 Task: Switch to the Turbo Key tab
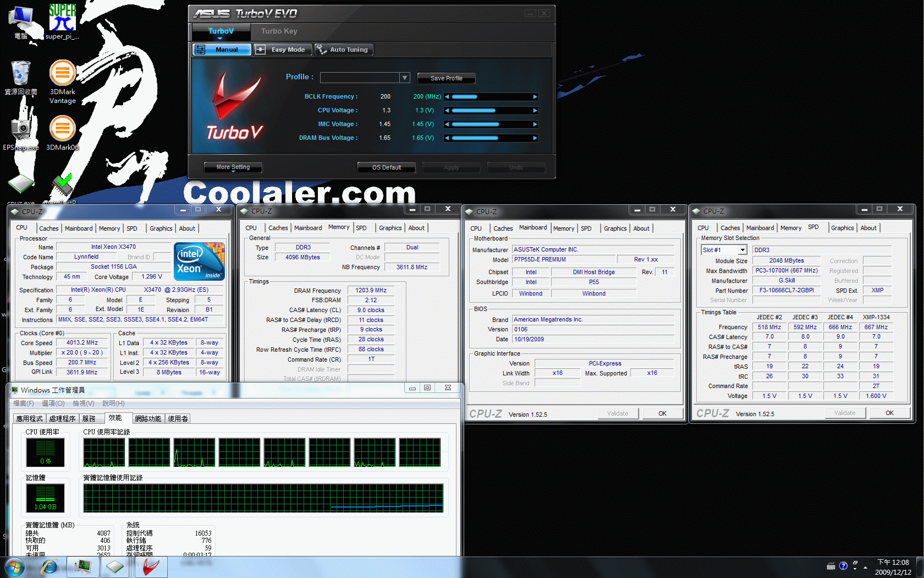point(279,31)
